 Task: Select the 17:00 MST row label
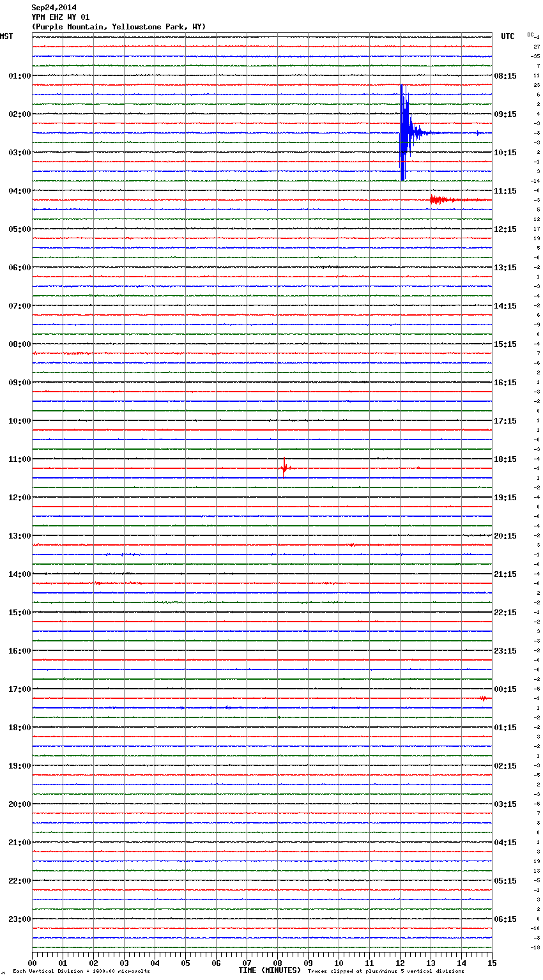pos(19,689)
